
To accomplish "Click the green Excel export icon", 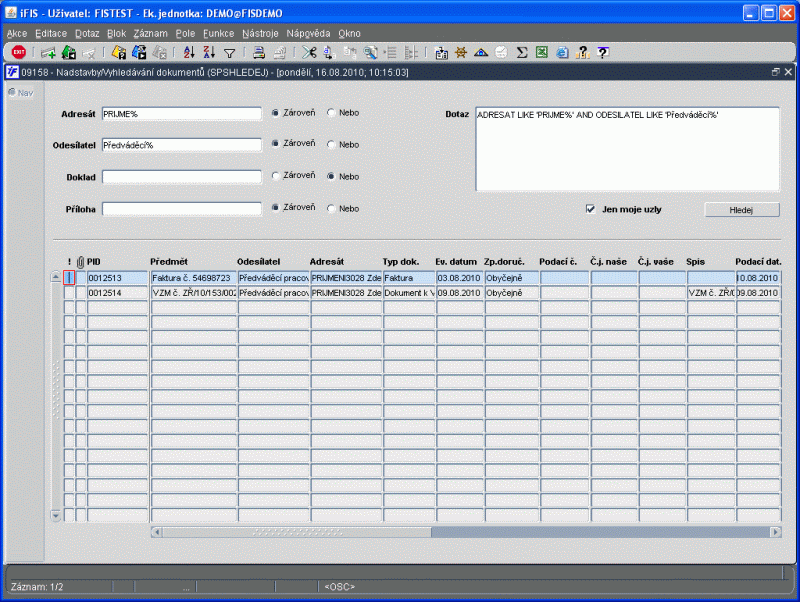I will click(542, 52).
